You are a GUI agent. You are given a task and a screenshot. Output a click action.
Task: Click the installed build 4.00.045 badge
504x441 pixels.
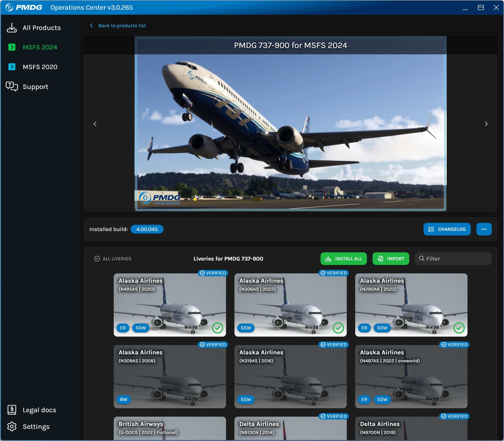tap(147, 229)
